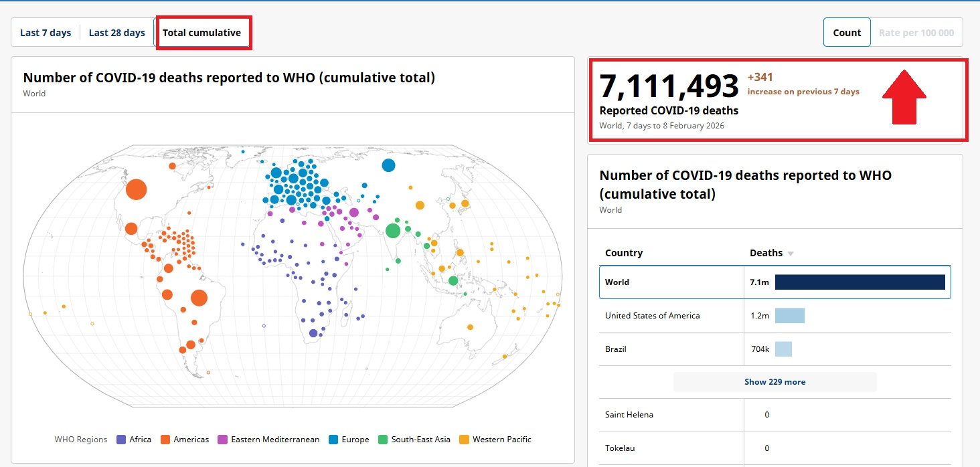Sort by the Deaths column arrow
The image size is (980, 467).
point(791,254)
